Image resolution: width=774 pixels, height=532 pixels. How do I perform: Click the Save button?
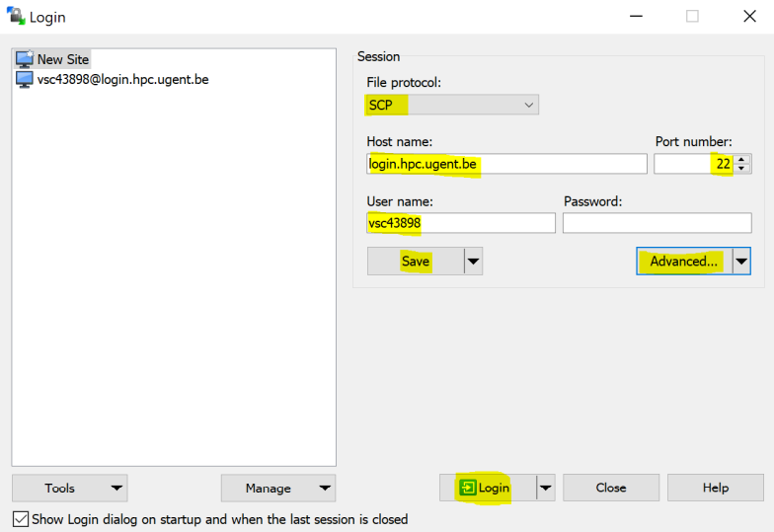[x=416, y=262]
